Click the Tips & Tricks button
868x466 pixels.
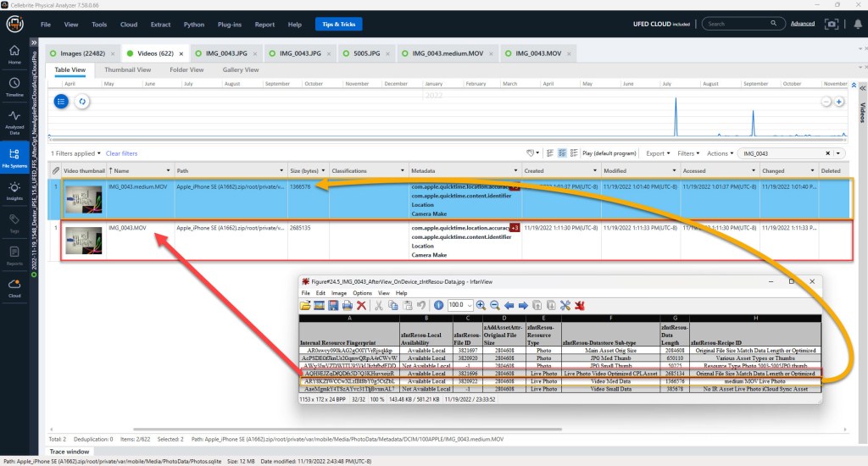pos(337,25)
